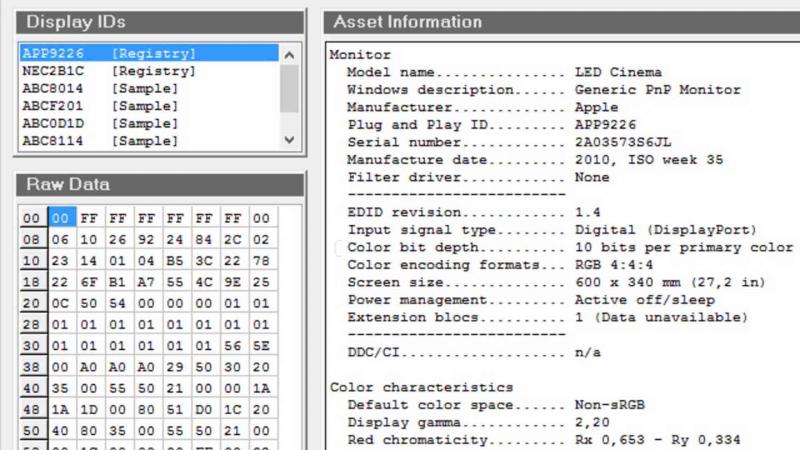Viewport: 800px width, 450px height.
Task: Click the Monitor heading in Asset Information
Action: click(360, 55)
